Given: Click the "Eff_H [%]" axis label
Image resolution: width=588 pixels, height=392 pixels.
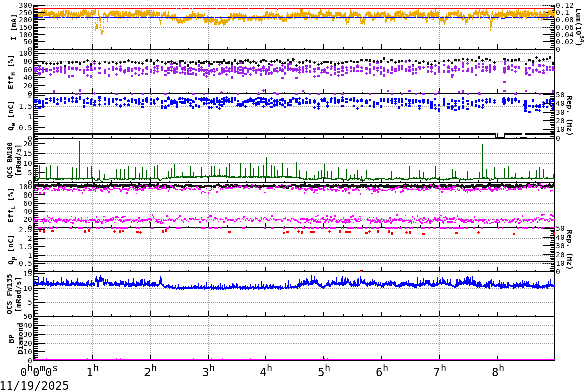Looking at the screenshot, I should 11,72.
